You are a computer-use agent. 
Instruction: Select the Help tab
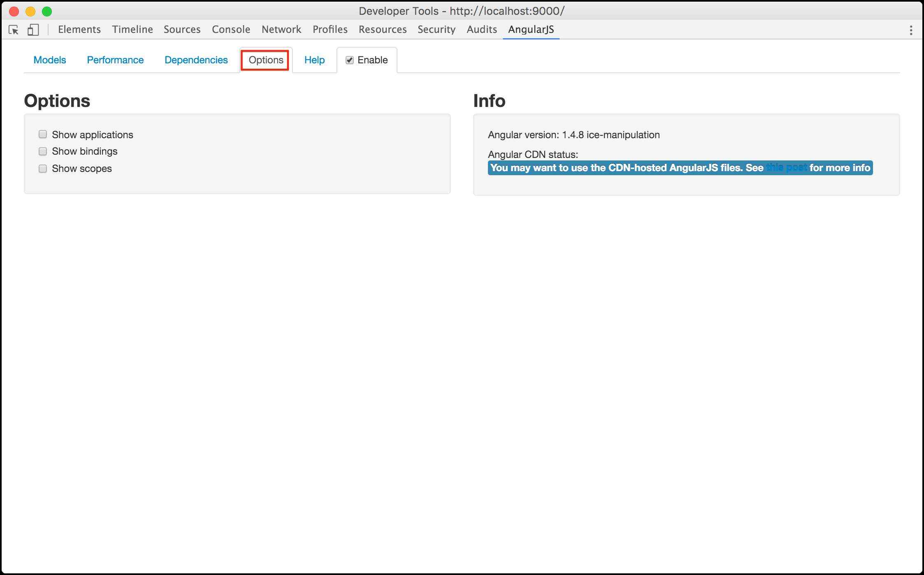(x=314, y=60)
